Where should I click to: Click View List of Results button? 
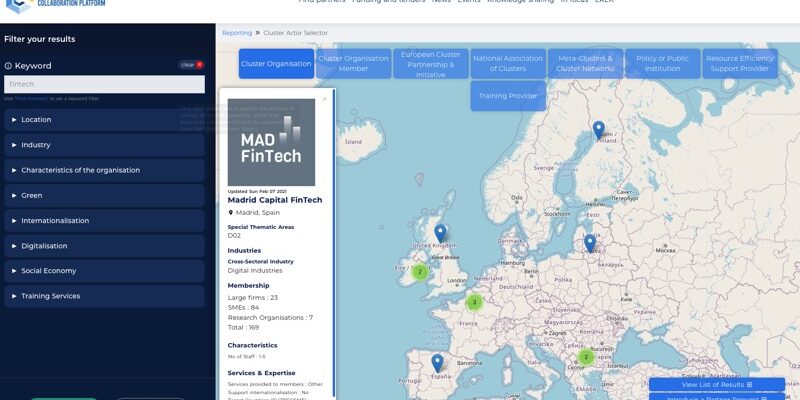tap(717, 384)
